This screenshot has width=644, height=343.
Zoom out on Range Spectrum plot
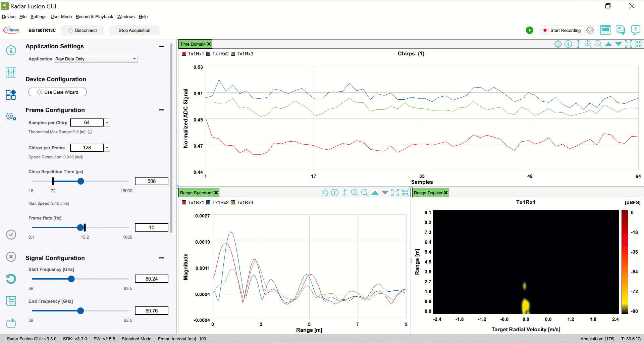tap(365, 193)
